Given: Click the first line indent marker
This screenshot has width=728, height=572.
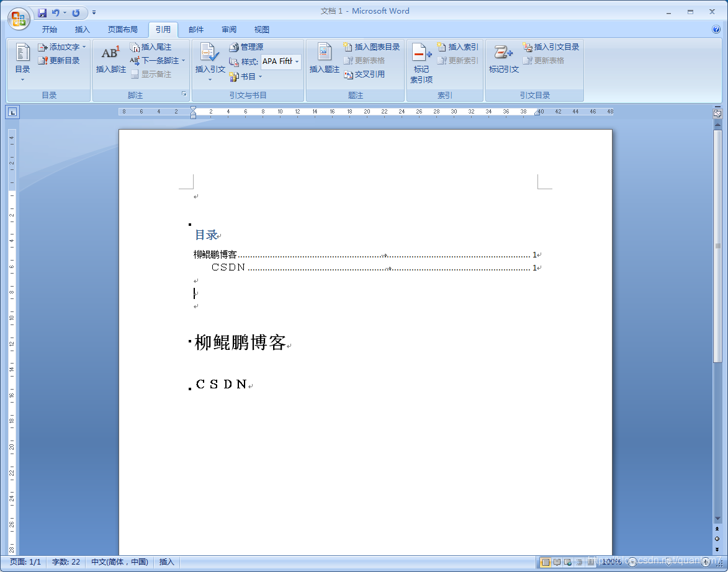Looking at the screenshot, I should 193,108.
